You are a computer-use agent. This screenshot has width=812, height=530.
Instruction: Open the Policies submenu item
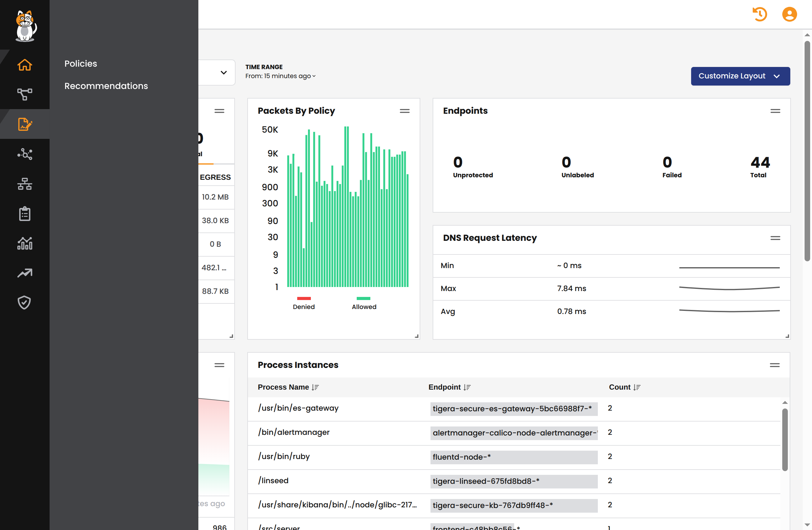point(81,64)
